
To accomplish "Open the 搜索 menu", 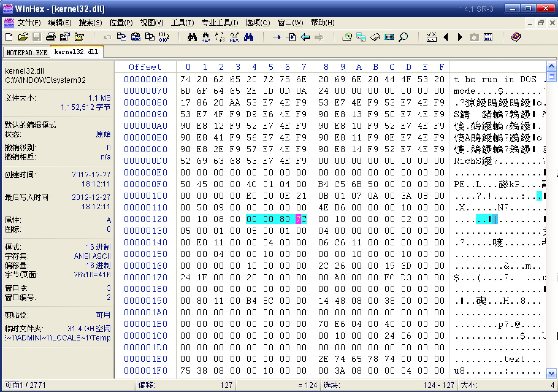I will coord(90,23).
